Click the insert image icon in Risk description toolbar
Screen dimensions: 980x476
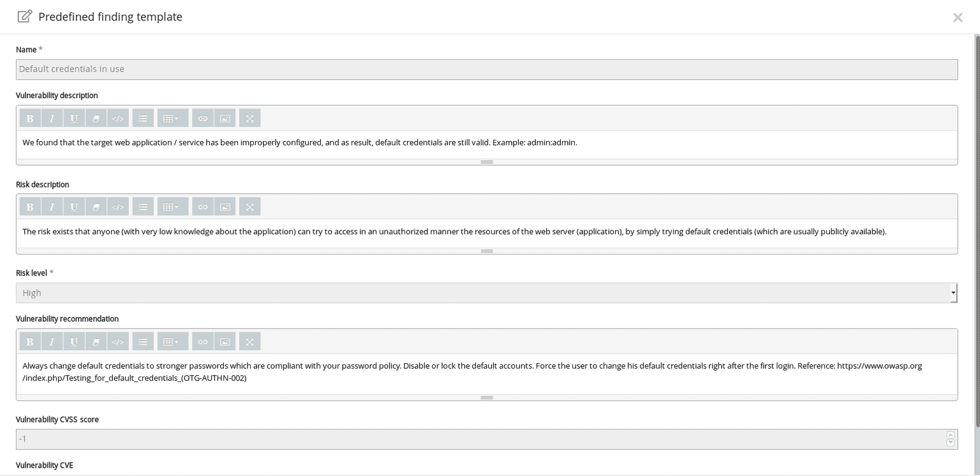click(225, 206)
